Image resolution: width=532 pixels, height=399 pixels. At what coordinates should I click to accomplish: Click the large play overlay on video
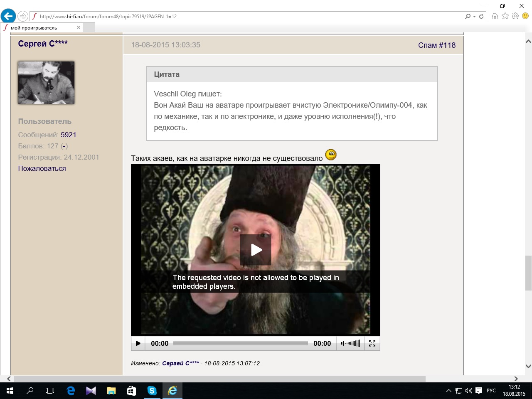click(256, 250)
